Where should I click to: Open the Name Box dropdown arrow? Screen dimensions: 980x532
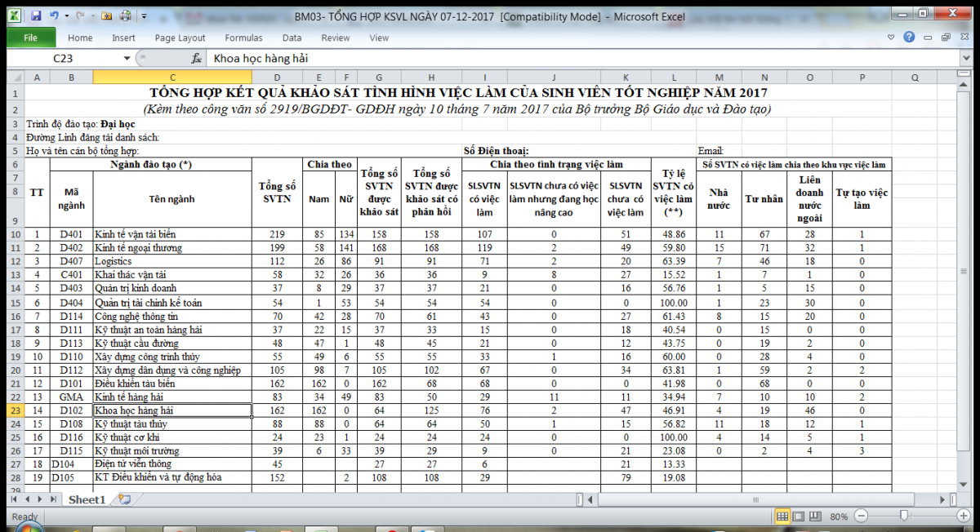pos(127,59)
